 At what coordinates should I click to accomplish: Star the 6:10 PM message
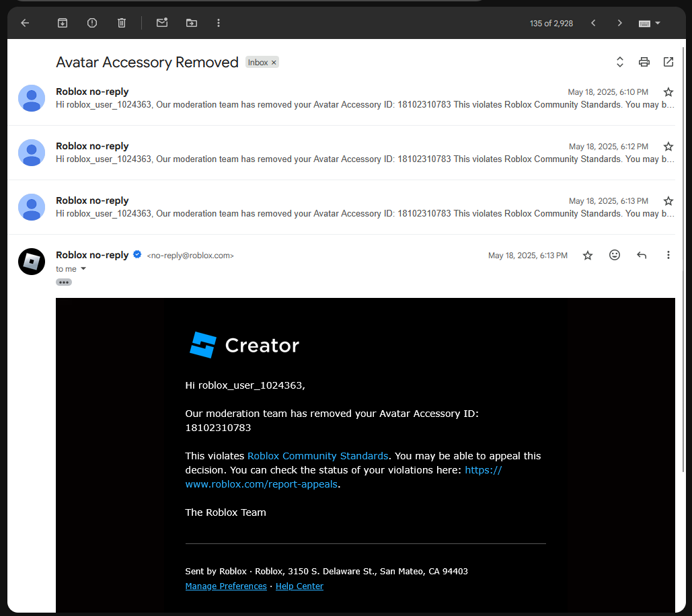click(x=668, y=92)
